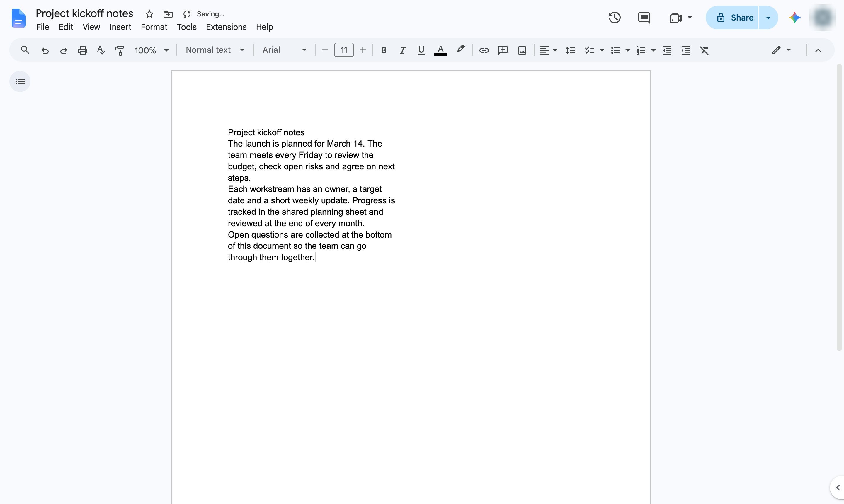Decrease the indent
Viewport: 844px width, 504px height.
click(667, 50)
